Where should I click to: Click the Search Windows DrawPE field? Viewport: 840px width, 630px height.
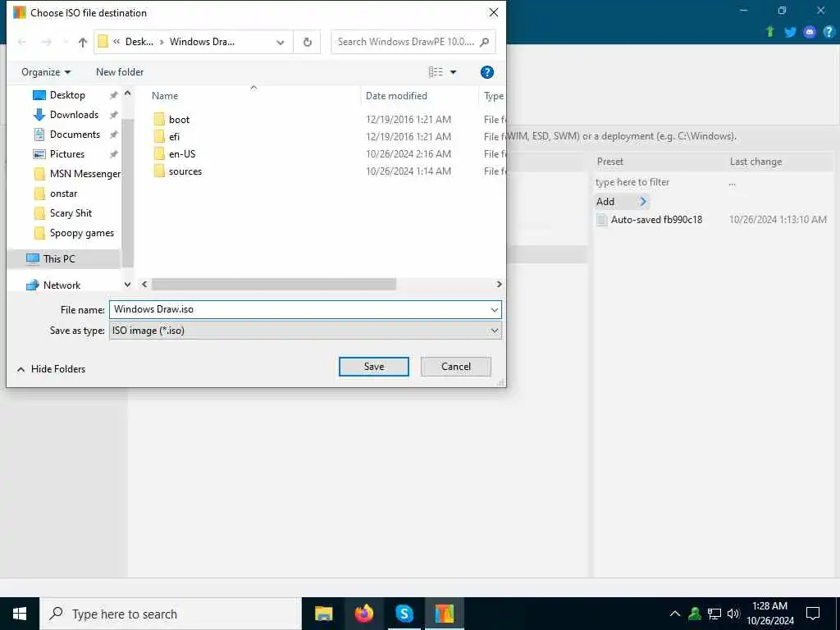tap(413, 42)
